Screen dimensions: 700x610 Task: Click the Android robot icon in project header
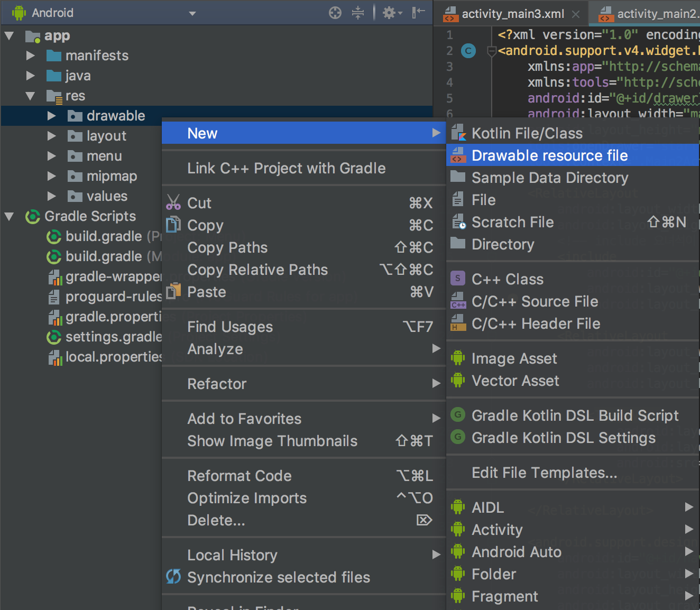pos(19,13)
